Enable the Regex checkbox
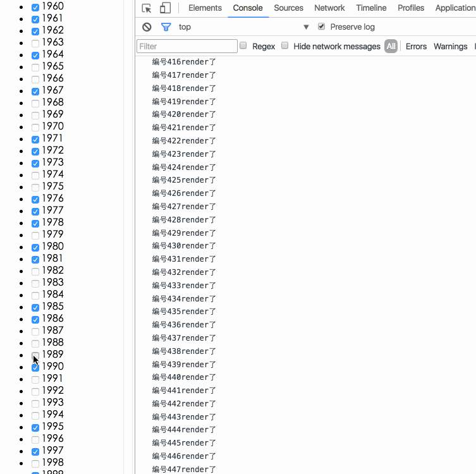This screenshot has width=476, height=474. [x=243, y=46]
